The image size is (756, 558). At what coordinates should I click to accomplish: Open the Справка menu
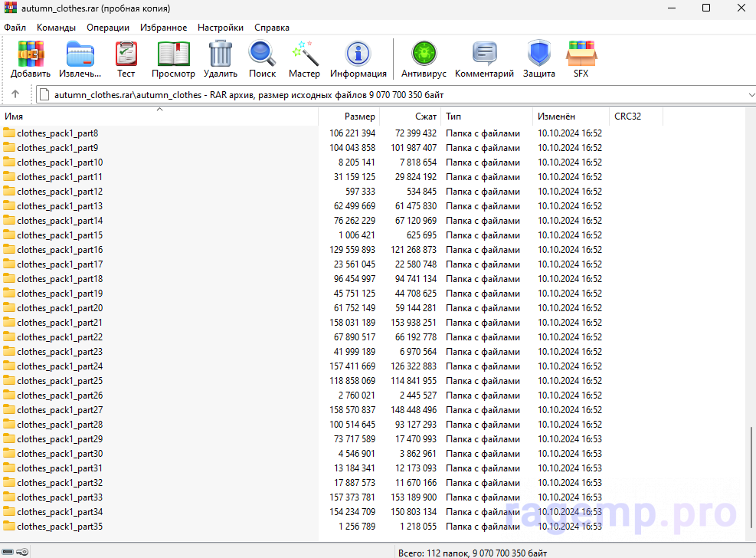[x=272, y=28]
